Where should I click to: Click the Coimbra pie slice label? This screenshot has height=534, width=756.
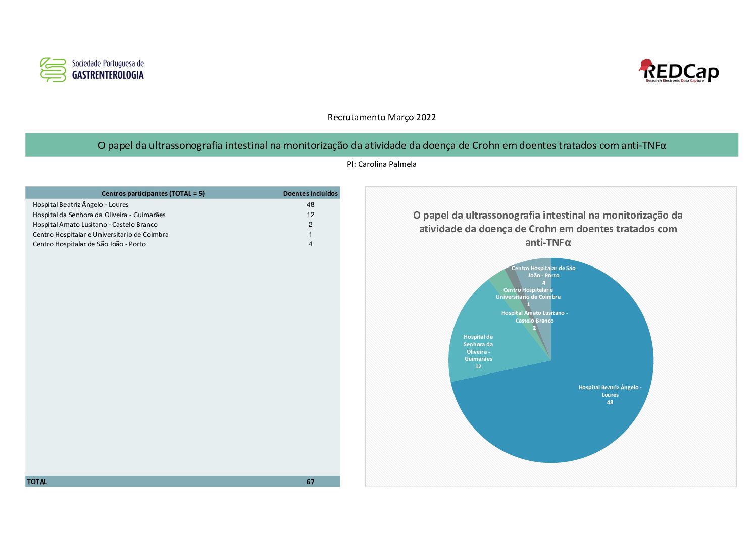pos(528,297)
